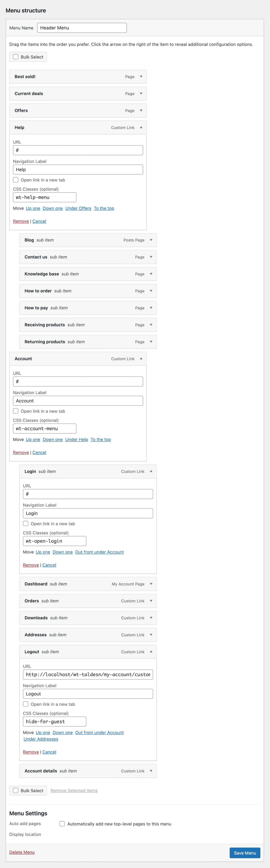270x868 pixels.
Task: Click Remove Selected Items link
Action: tap(74, 791)
